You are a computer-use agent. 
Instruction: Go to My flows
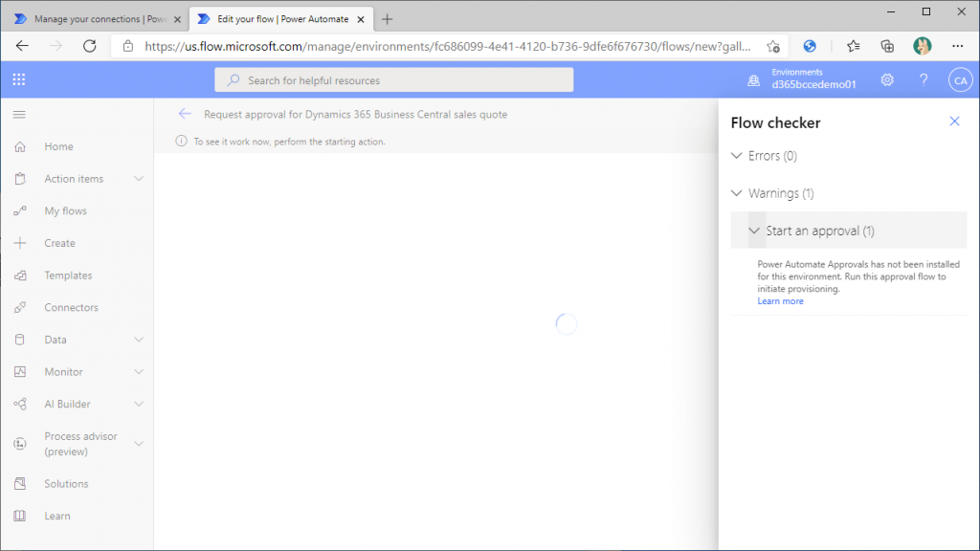[x=66, y=211]
